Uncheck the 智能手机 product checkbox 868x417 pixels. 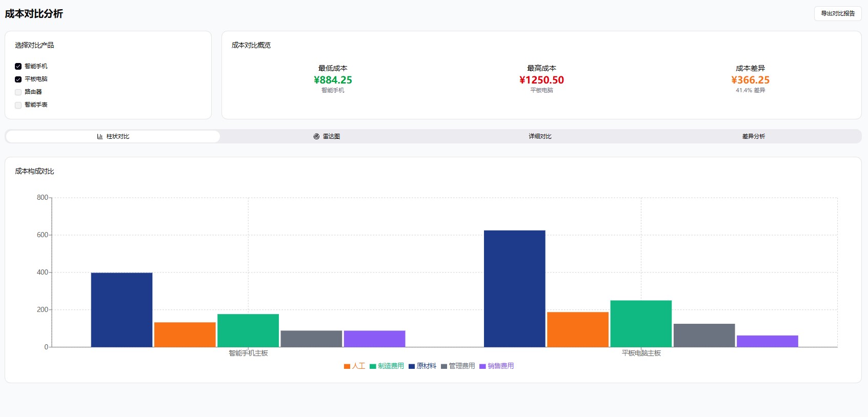tap(18, 67)
